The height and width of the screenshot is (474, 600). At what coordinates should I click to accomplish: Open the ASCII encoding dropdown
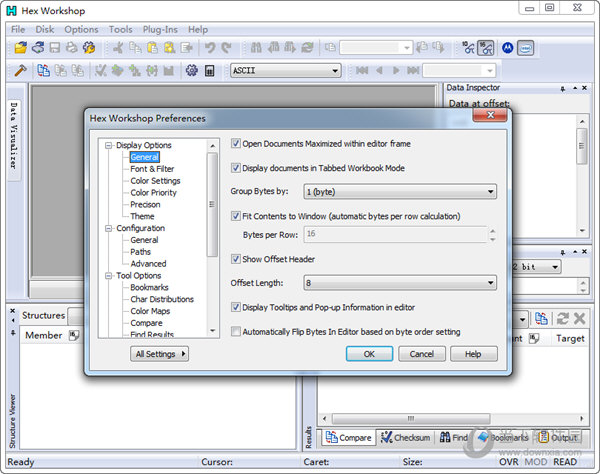[285, 70]
